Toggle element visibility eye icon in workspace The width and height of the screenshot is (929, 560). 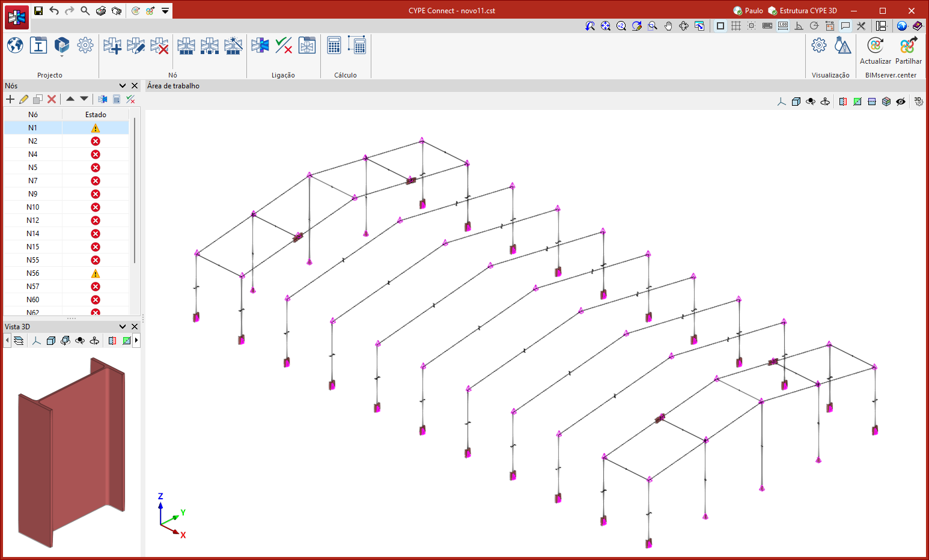(901, 102)
